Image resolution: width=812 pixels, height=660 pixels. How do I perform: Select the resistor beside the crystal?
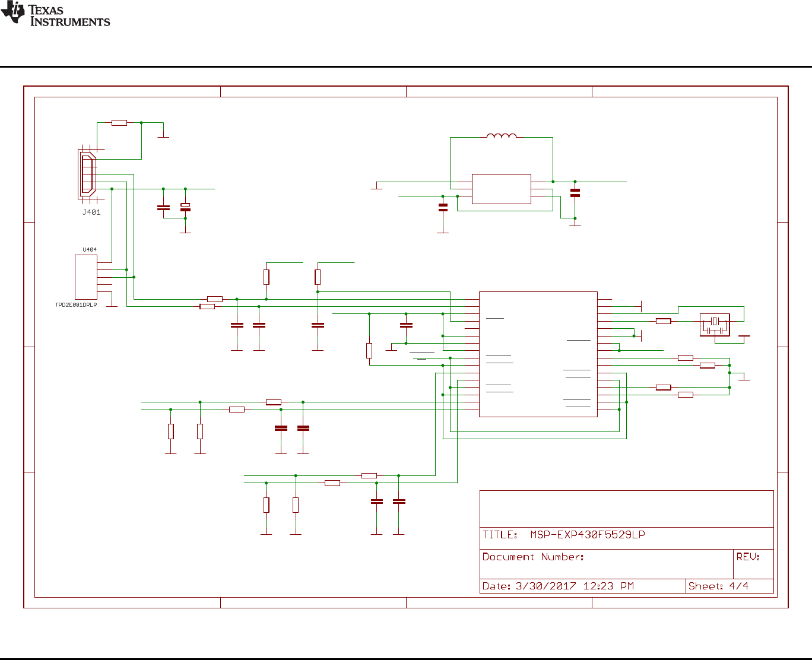(x=664, y=321)
